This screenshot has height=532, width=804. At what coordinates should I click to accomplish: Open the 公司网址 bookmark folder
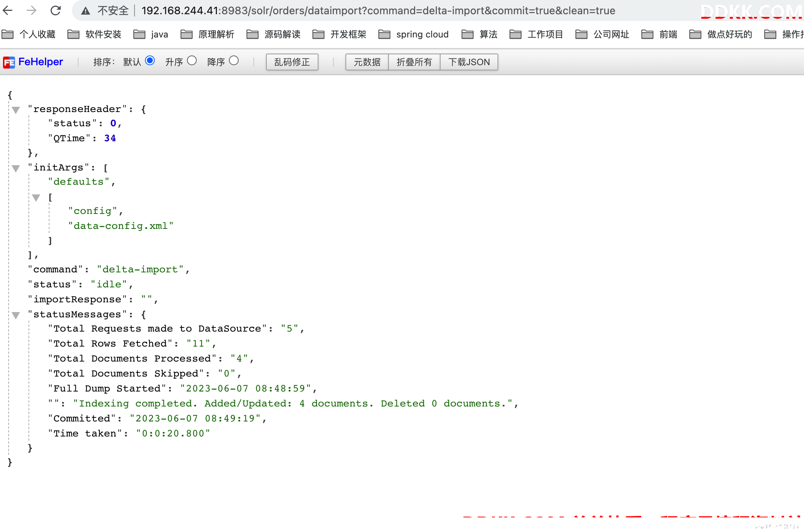coord(602,34)
